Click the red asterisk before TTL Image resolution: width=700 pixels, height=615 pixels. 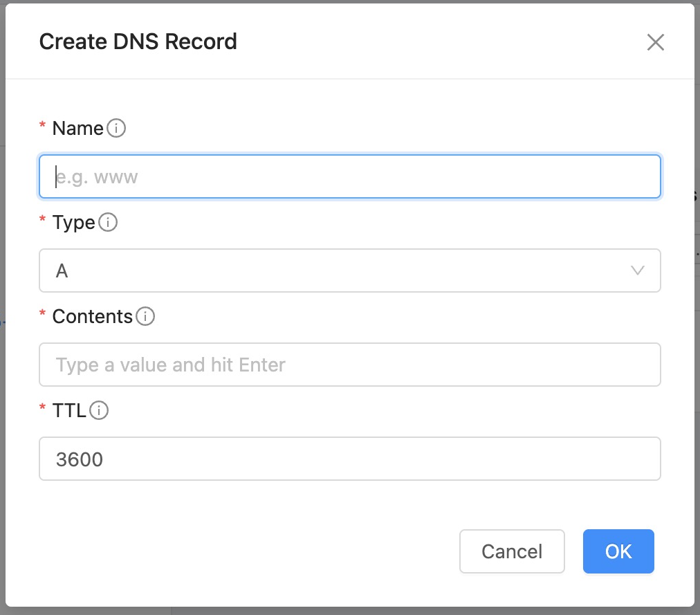(43, 410)
